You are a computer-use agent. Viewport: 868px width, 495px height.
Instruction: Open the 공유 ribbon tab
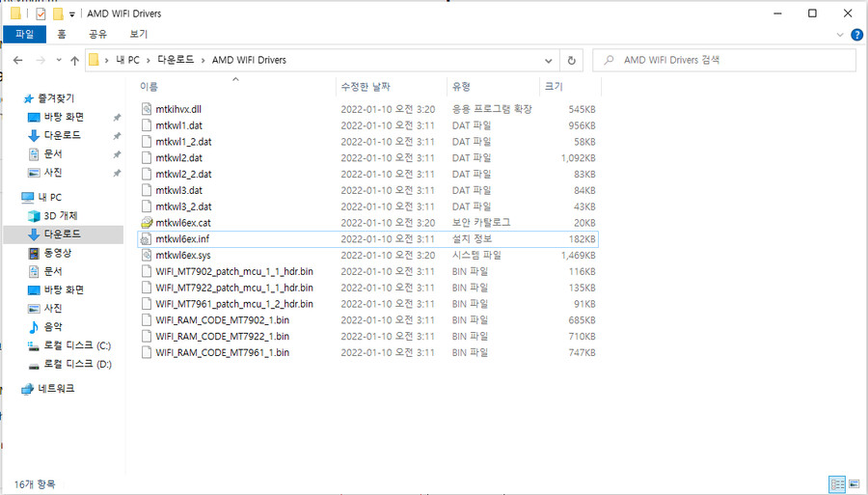(97, 35)
